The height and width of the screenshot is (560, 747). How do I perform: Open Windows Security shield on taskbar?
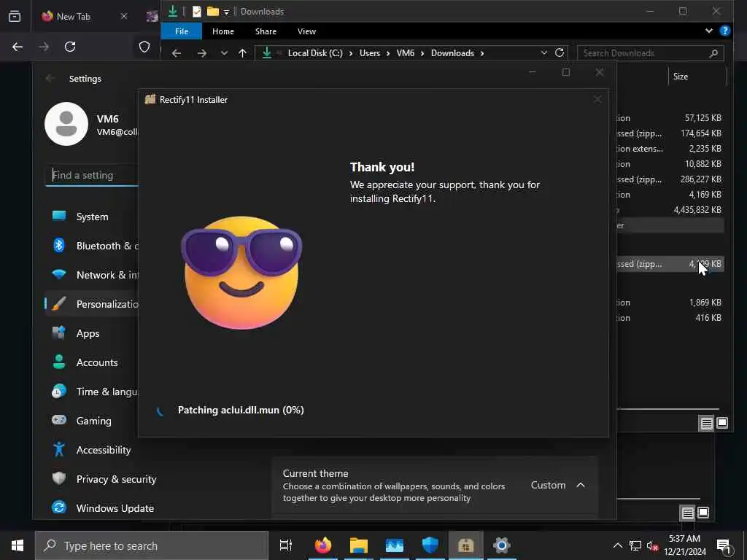tap(430, 545)
